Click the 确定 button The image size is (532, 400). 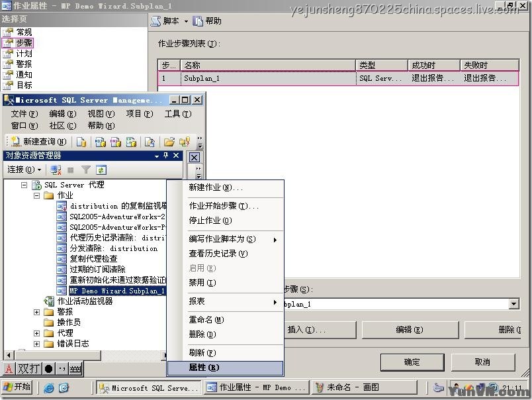412,362
